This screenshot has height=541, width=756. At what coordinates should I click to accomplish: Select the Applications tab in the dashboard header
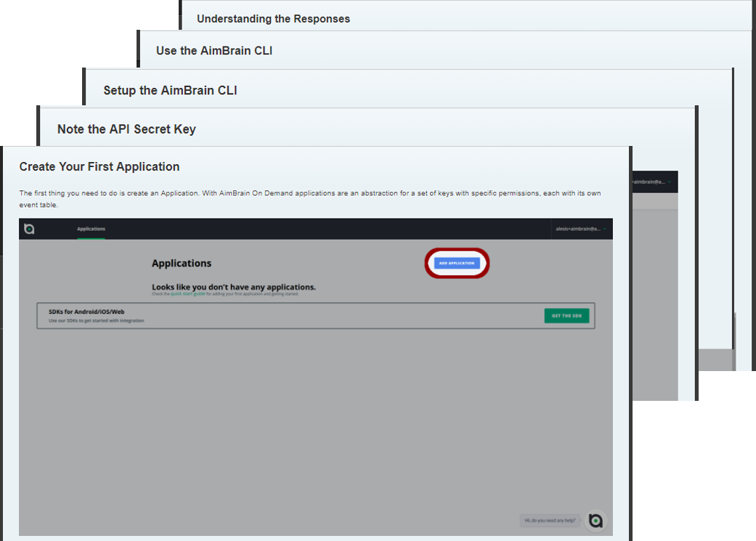coord(91,229)
